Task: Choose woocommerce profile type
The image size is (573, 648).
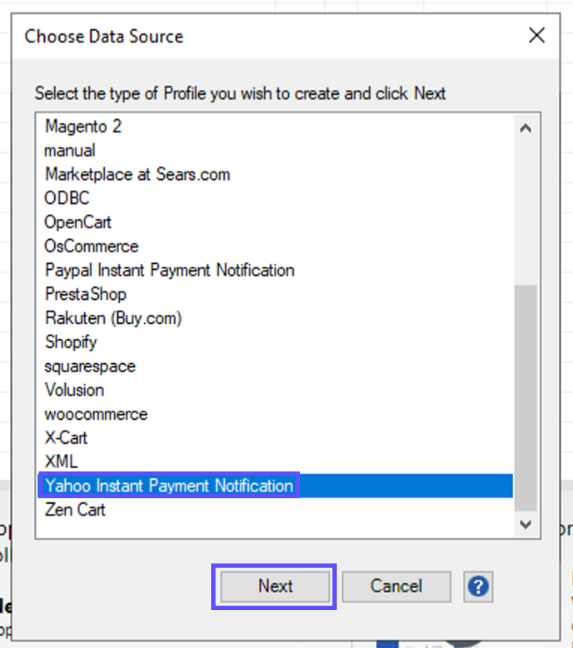Action: [96, 414]
